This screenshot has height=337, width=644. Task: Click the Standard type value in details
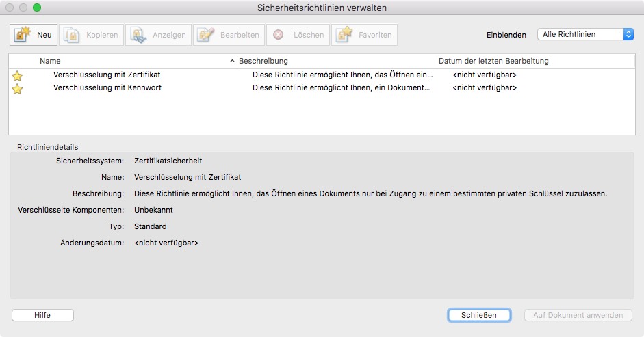pos(151,226)
